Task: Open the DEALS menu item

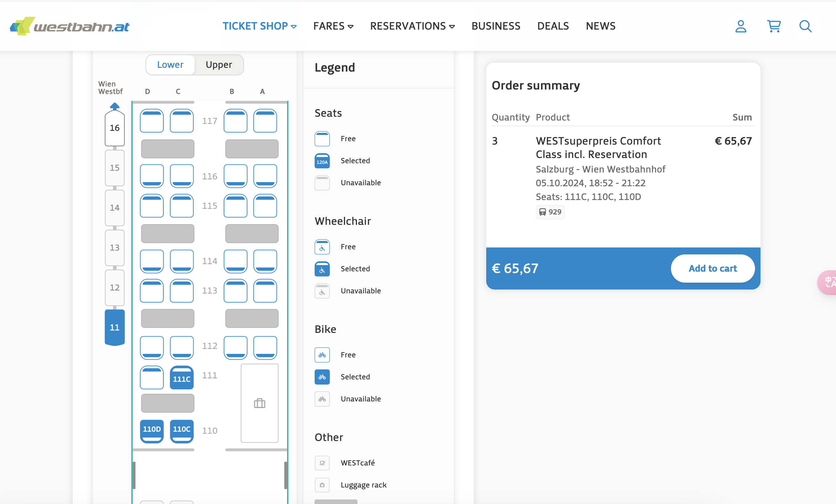Action: tap(553, 26)
